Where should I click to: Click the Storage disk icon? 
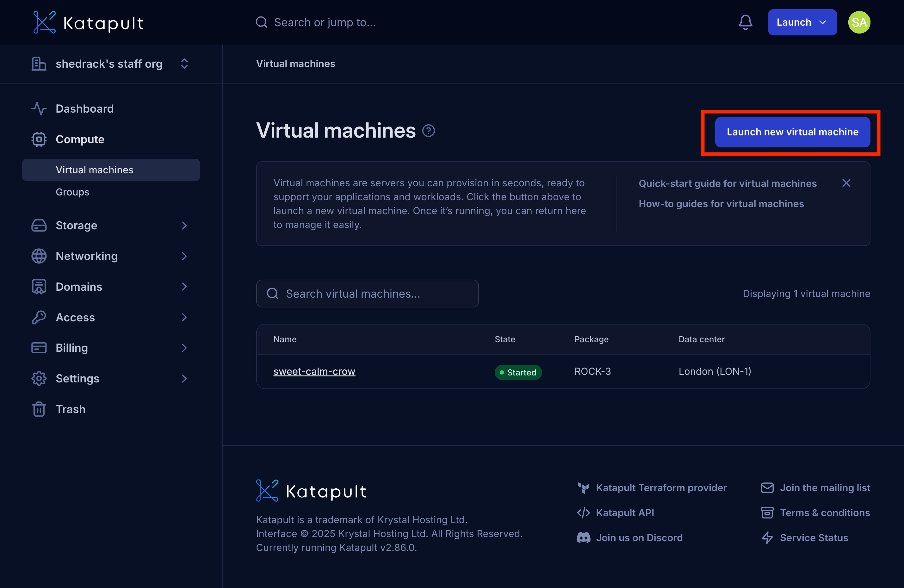coord(39,225)
